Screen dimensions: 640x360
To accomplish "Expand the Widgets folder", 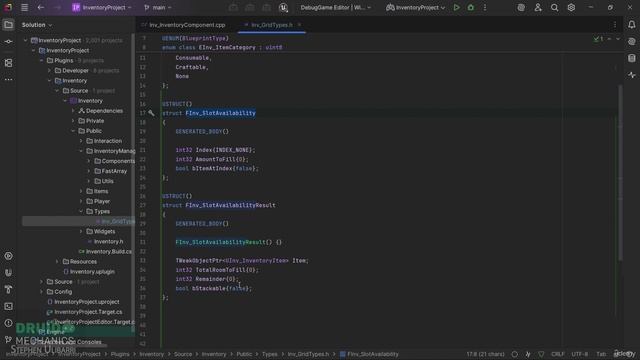I will click(81, 231).
